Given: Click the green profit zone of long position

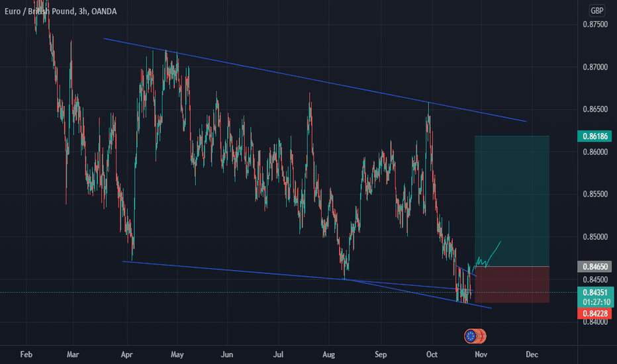Looking at the screenshot, I should [x=512, y=201].
